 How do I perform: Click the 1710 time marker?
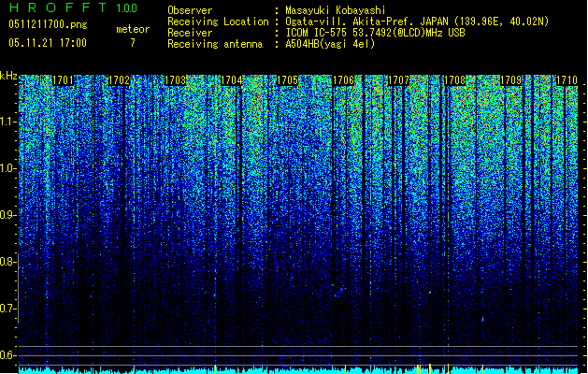click(x=566, y=80)
